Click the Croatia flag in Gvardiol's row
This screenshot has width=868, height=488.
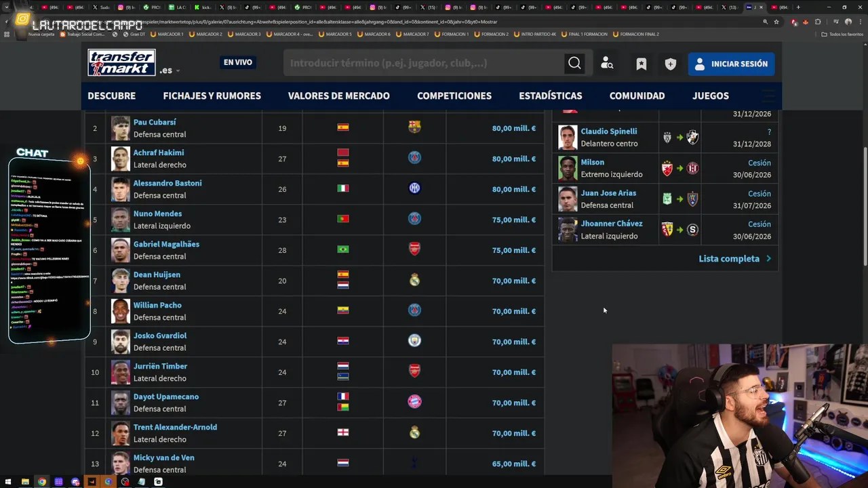pos(343,340)
